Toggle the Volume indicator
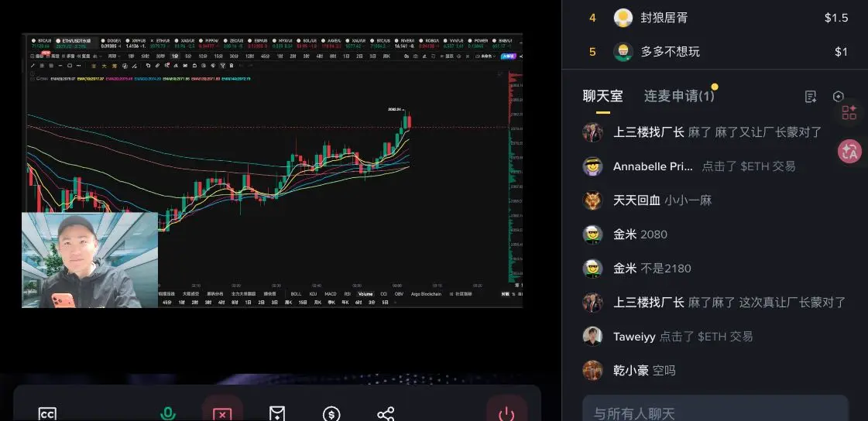 coord(365,294)
